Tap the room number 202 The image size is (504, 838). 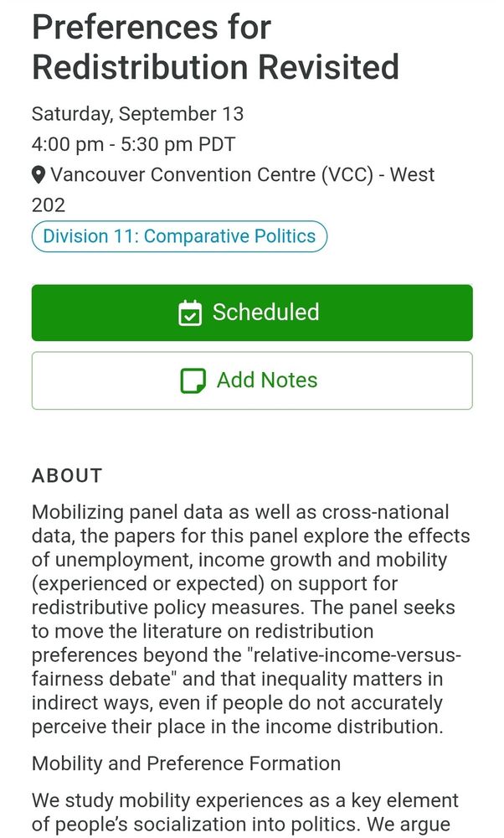(49, 204)
